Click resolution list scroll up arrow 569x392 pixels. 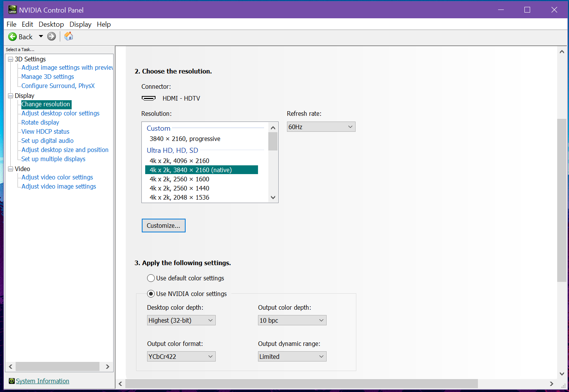pyautogui.click(x=273, y=128)
